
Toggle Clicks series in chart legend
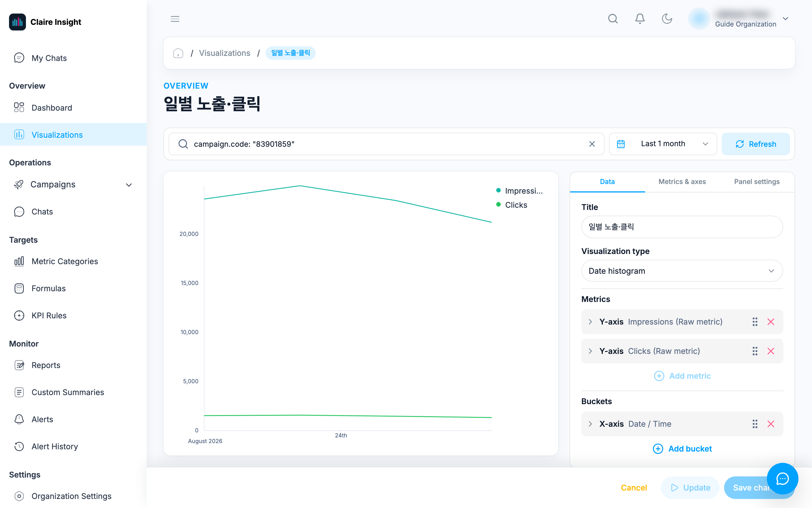pyautogui.click(x=512, y=205)
